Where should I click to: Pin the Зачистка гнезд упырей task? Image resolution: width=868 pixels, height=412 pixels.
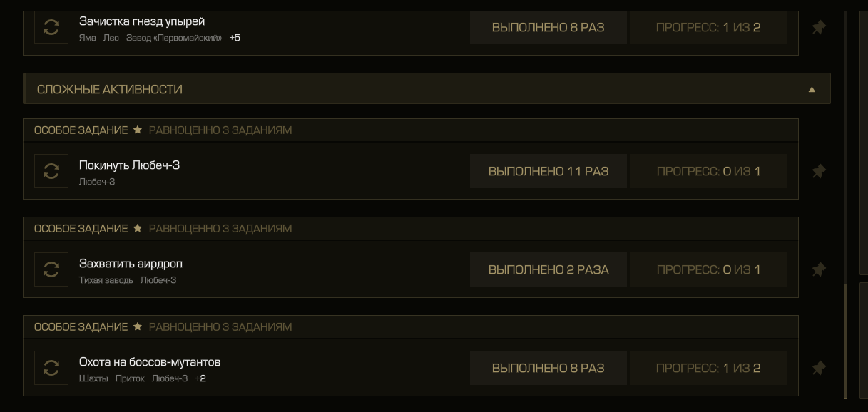(x=819, y=28)
